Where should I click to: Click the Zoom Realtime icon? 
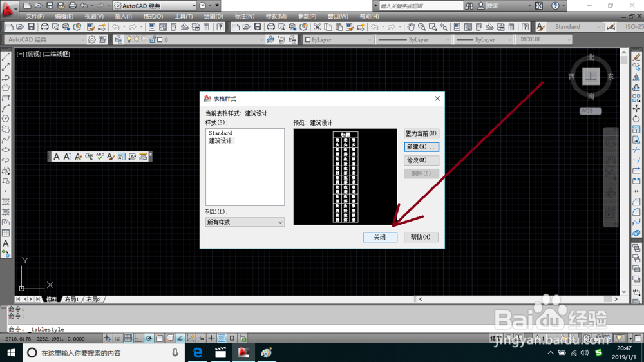422,26
